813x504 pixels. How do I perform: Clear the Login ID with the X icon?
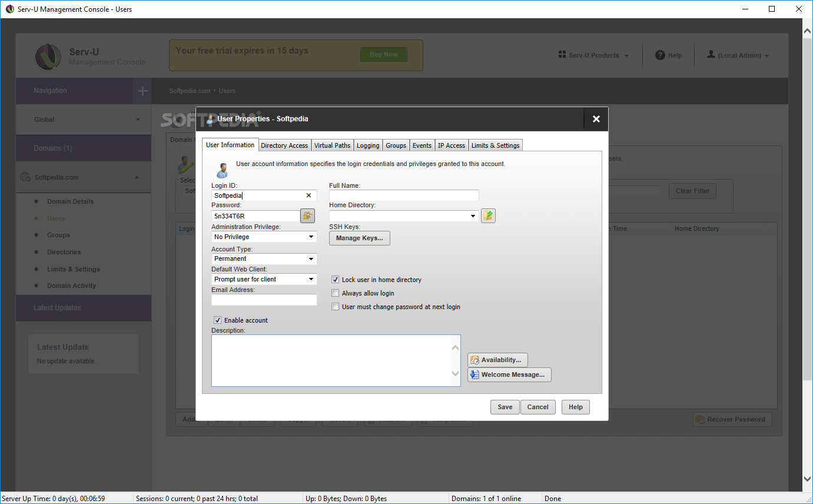[x=309, y=195]
